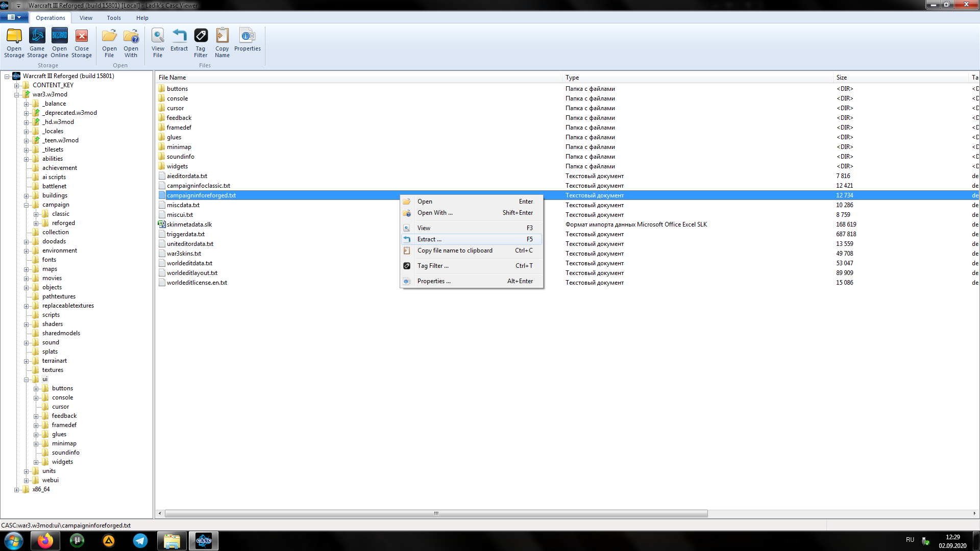Viewport: 980px width, 551px height.
Task: Open the application menu button
Action: click(14, 17)
